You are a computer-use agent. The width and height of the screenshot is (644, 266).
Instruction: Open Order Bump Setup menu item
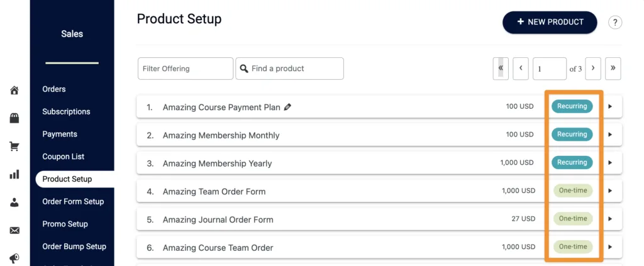[x=74, y=247]
